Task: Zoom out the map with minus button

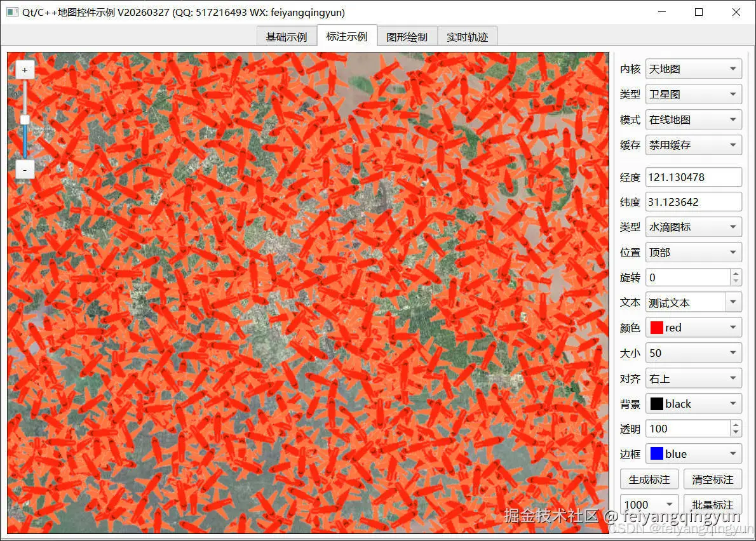Action: pyautogui.click(x=25, y=170)
